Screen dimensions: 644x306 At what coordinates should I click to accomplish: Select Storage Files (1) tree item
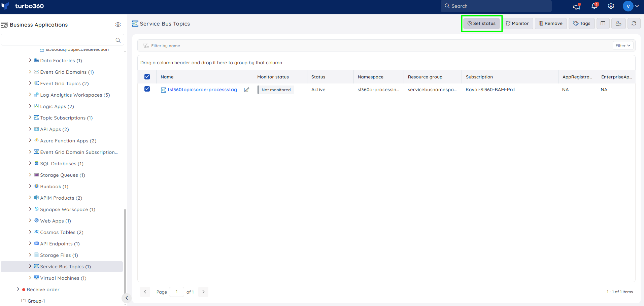point(59,255)
